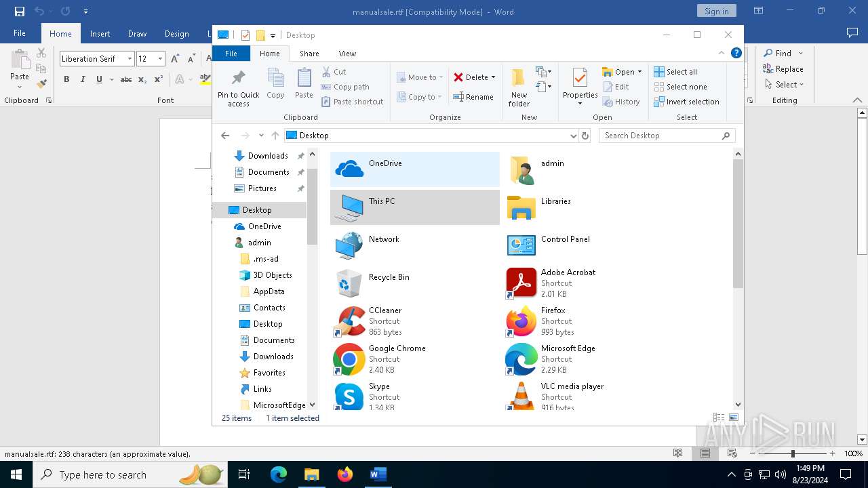This screenshot has height=488, width=868.
Task: Collapse the Explorer ribbon chevron
Action: click(x=722, y=53)
